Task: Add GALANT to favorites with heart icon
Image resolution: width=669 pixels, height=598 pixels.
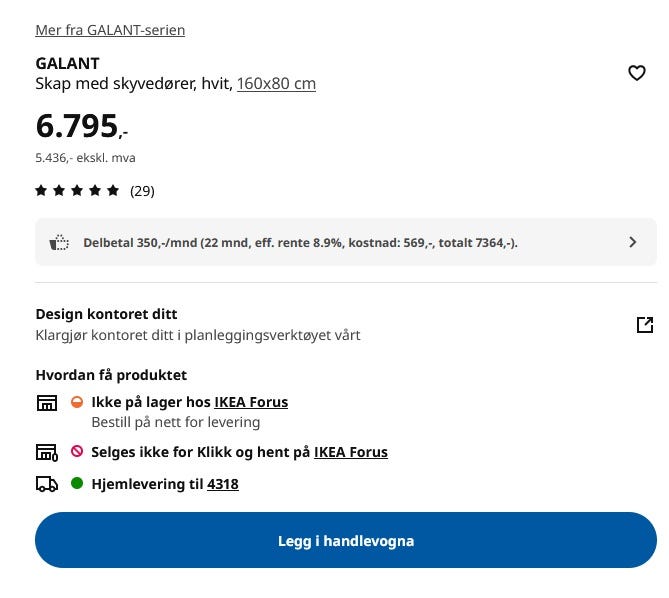Action: pos(637,73)
